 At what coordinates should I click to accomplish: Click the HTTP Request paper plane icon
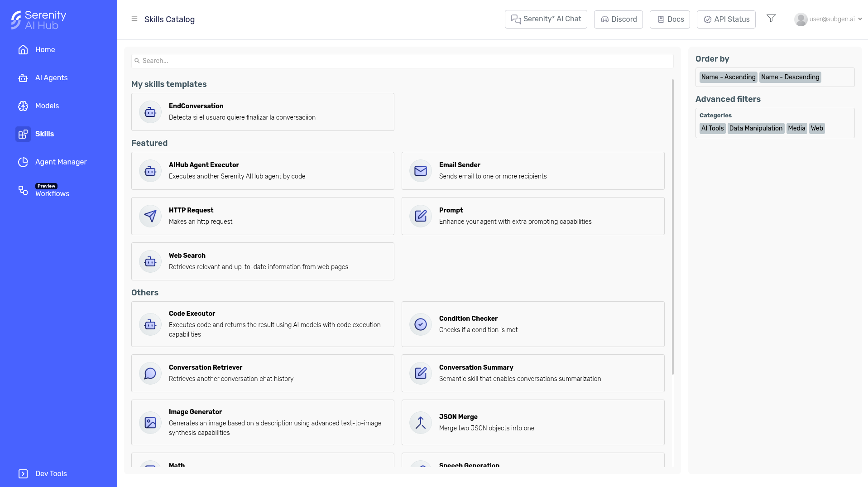point(150,216)
